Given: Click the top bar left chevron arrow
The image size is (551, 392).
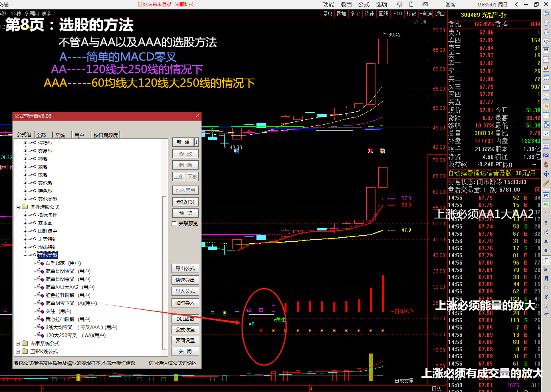Looking at the screenshot, I should pyautogui.click(x=517, y=4).
